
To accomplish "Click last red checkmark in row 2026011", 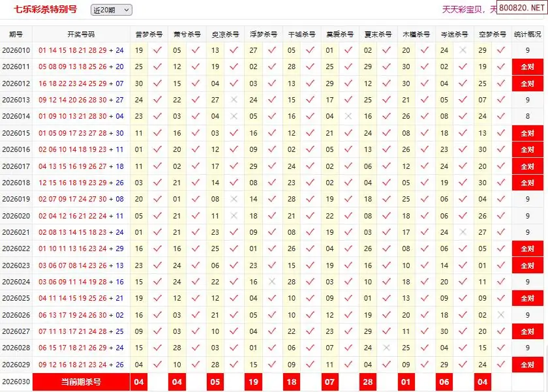I will [x=501, y=67].
